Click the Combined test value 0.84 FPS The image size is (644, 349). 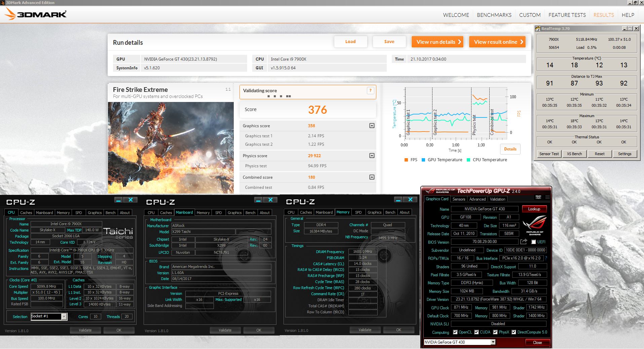pyautogui.click(x=316, y=187)
